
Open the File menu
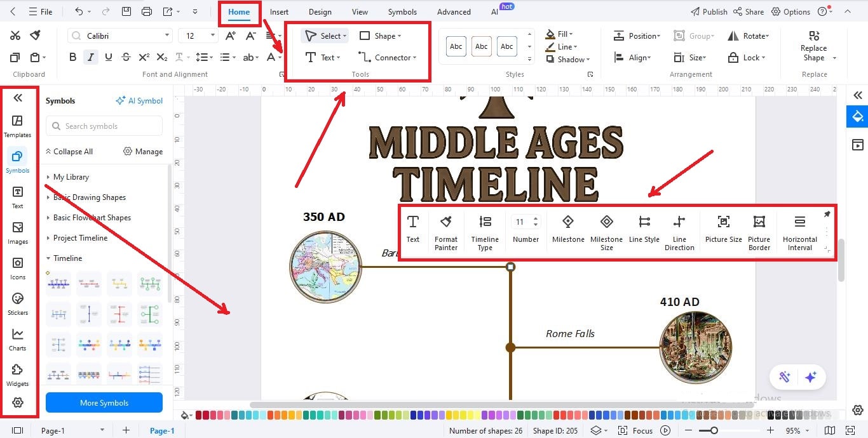click(x=41, y=11)
